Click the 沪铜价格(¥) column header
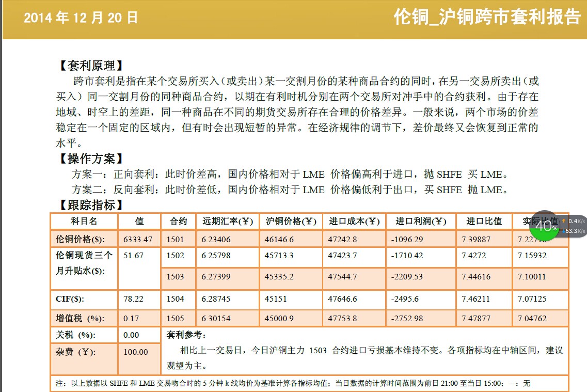 point(291,221)
